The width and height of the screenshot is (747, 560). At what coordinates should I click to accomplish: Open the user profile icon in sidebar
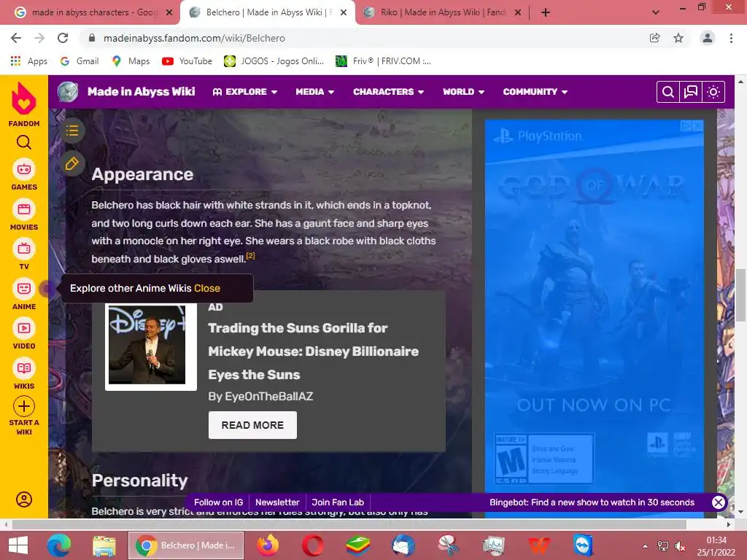pos(24,499)
